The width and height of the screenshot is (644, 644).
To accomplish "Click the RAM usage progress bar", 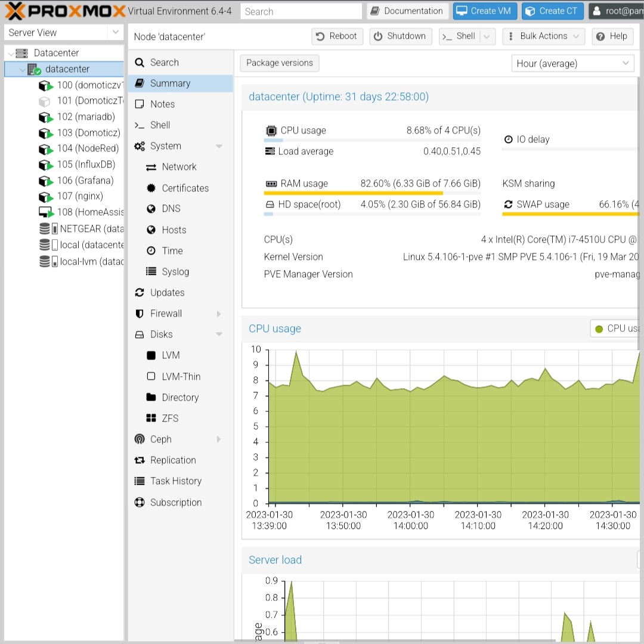I will coord(372,193).
